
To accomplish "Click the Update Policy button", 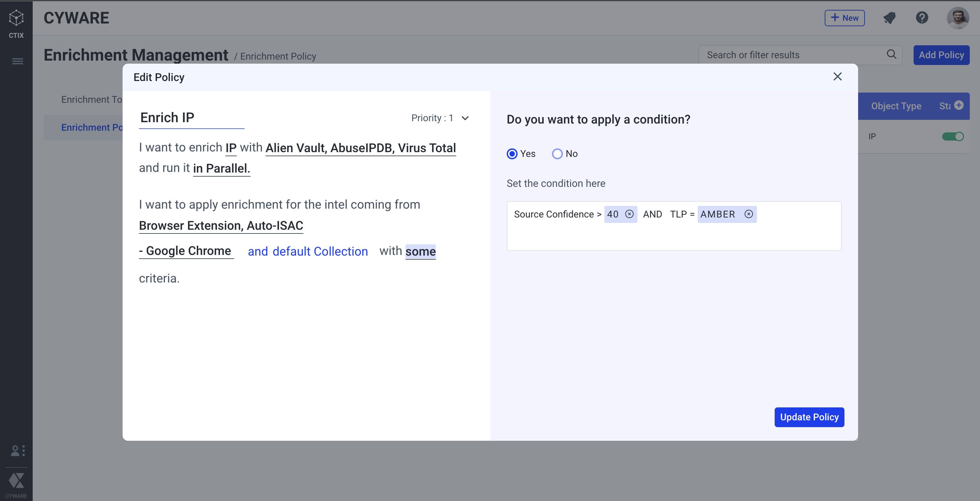I will pos(809,417).
